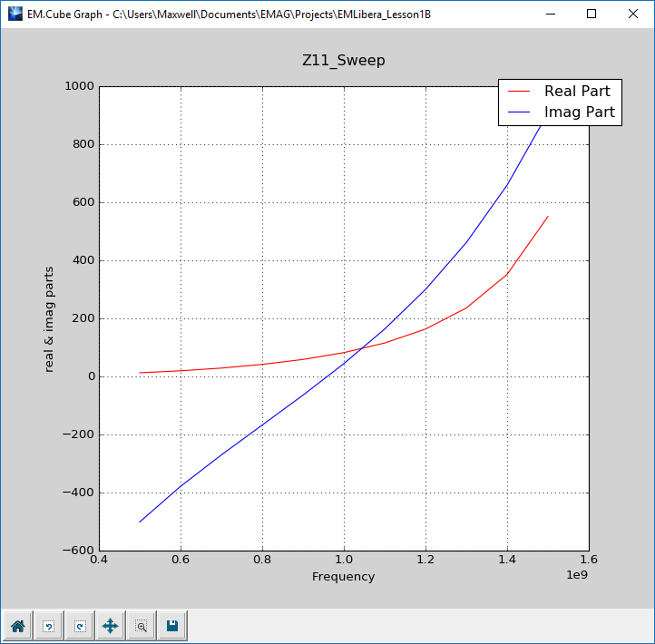The height and width of the screenshot is (644, 655).
Task: Minimize the EM.Cube Graph window
Action: click(x=551, y=14)
